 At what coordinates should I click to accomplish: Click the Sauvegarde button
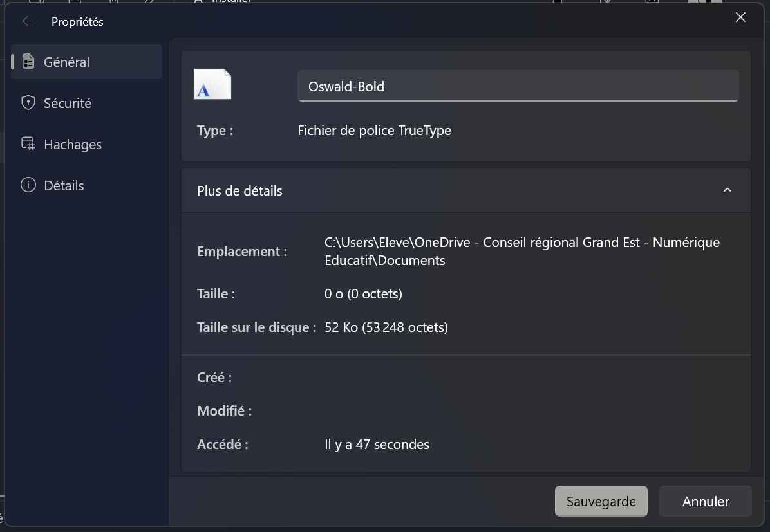[x=601, y=501]
